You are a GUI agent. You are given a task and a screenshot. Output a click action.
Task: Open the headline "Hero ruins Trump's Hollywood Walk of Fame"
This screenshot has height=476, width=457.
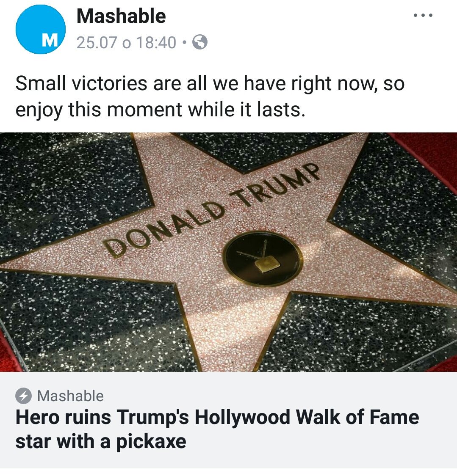click(217, 417)
